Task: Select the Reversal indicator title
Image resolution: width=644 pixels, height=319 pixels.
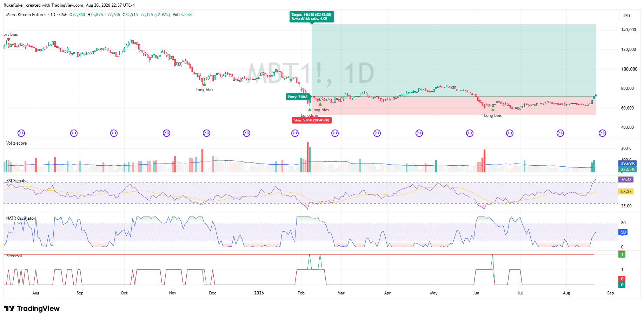Action: coord(14,256)
